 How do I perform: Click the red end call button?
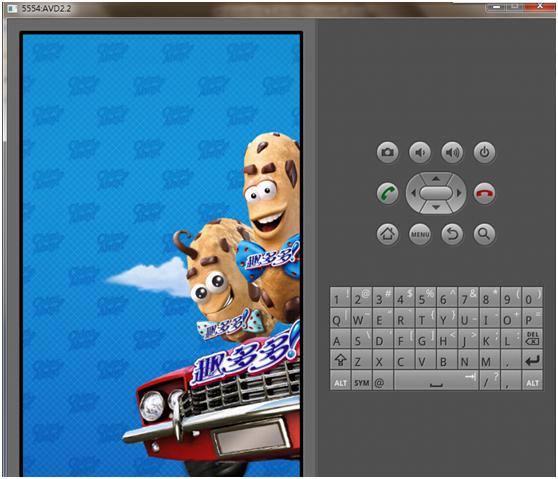[x=484, y=193]
